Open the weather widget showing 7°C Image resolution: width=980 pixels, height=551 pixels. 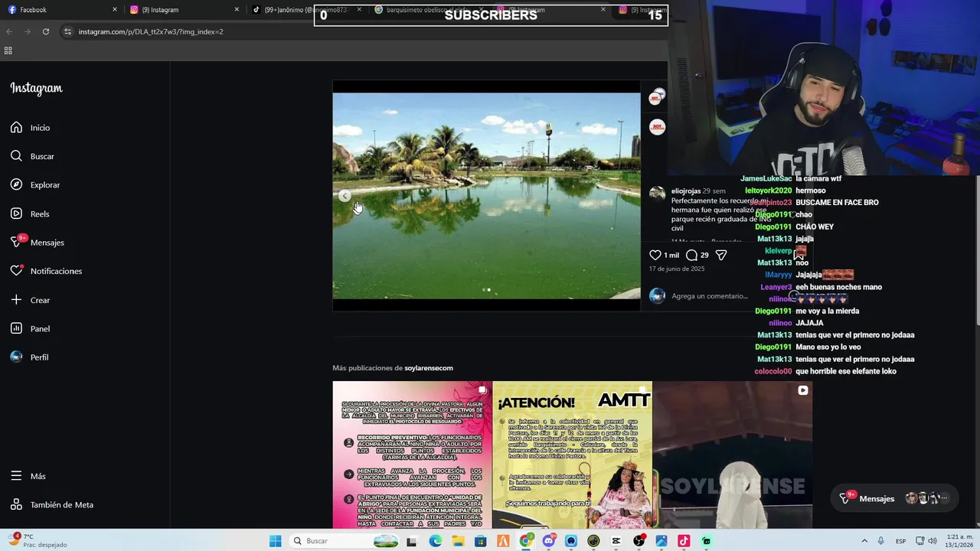coord(38,540)
